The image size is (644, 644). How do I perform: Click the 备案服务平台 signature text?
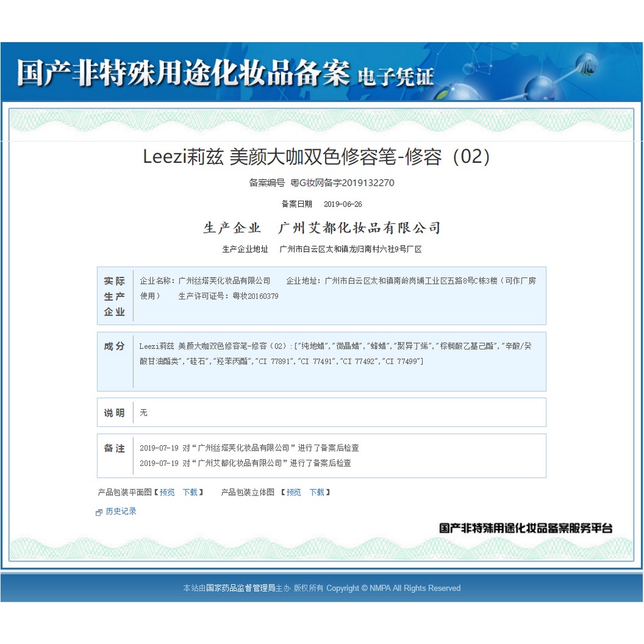coord(525,528)
